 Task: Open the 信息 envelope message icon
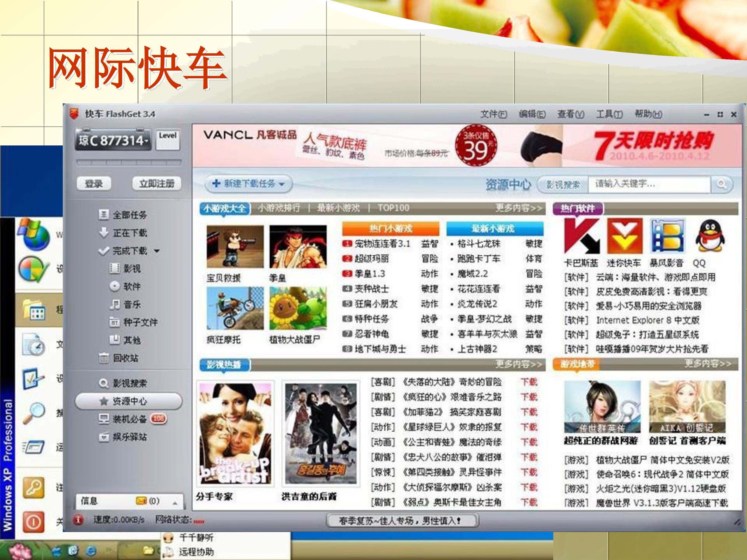click(x=141, y=501)
